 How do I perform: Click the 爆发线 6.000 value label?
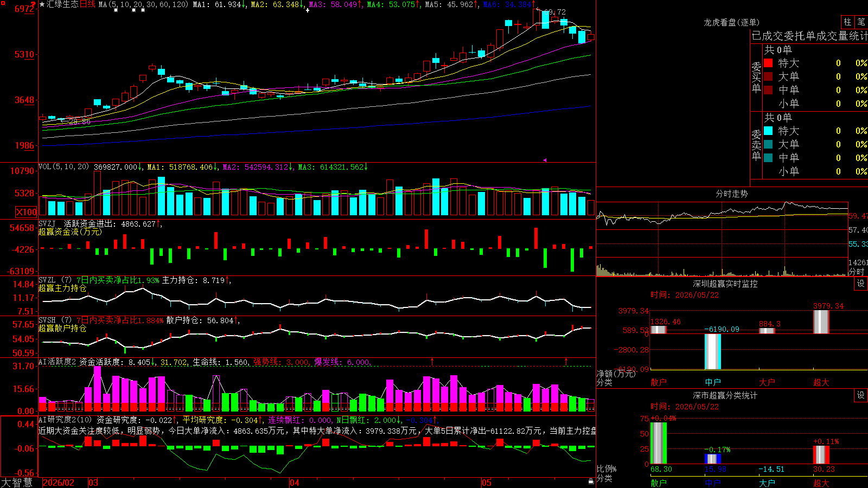pyautogui.click(x=343, y=362)
